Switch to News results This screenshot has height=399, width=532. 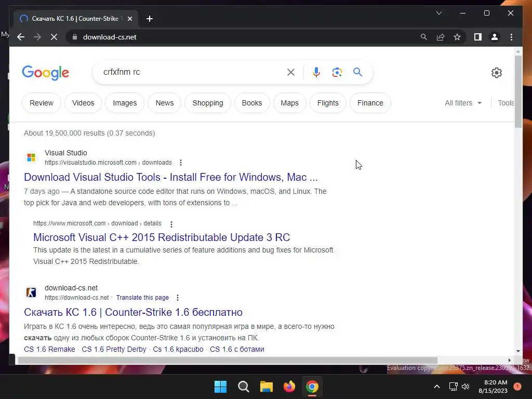pos(165,103)
